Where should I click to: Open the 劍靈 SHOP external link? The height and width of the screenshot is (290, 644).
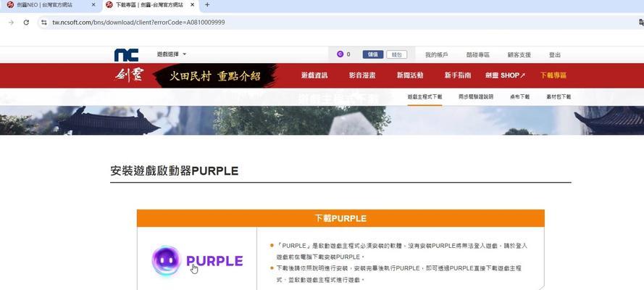tap(505, 75)
